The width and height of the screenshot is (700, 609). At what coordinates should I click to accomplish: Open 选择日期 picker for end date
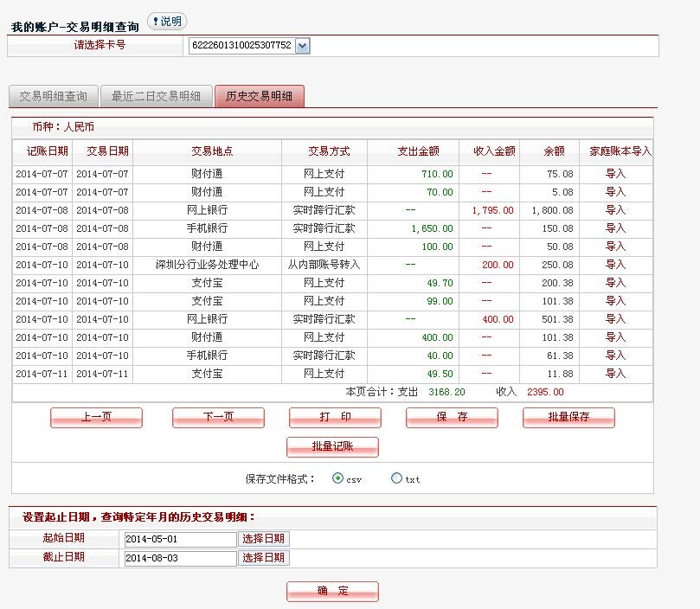(264, 558)
